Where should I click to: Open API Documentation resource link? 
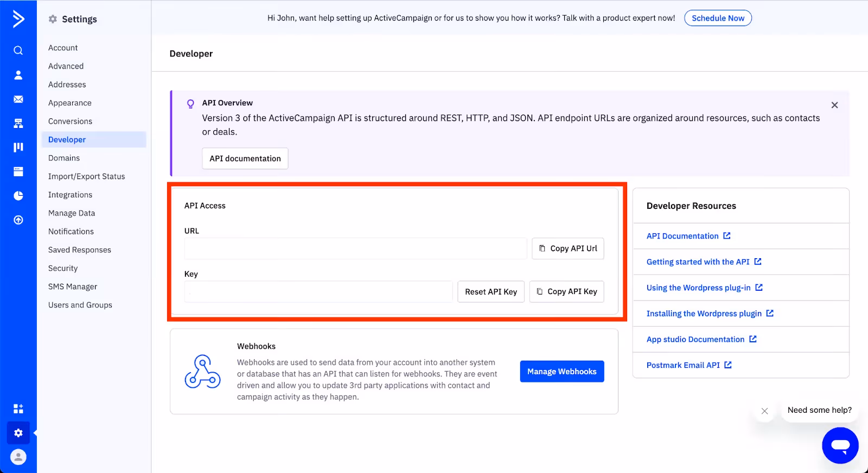[682, 236]
